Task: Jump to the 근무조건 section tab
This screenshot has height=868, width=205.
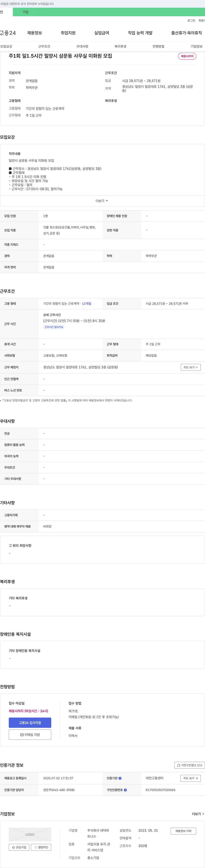Action: coord(44,47)
